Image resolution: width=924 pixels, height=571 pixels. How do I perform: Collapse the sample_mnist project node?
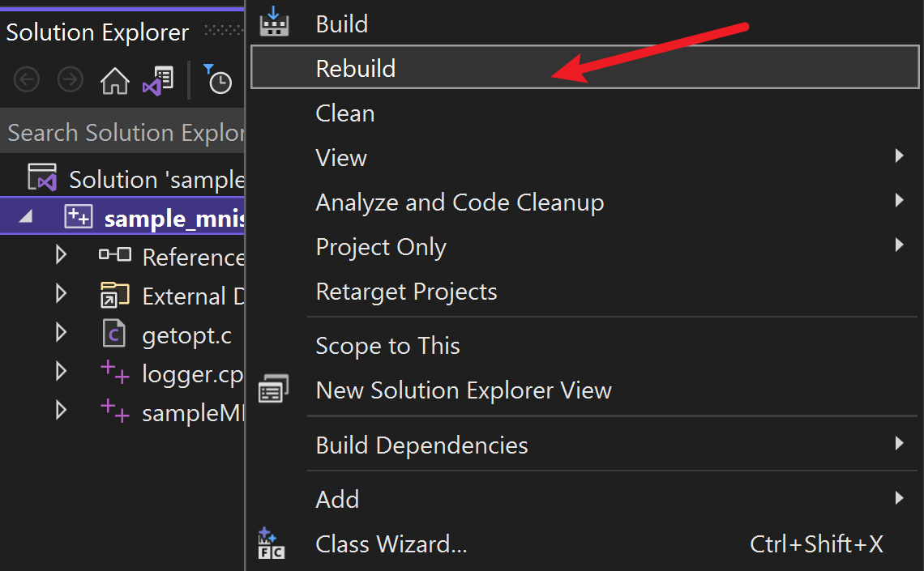pyautogui.click(x=25, y=216)
